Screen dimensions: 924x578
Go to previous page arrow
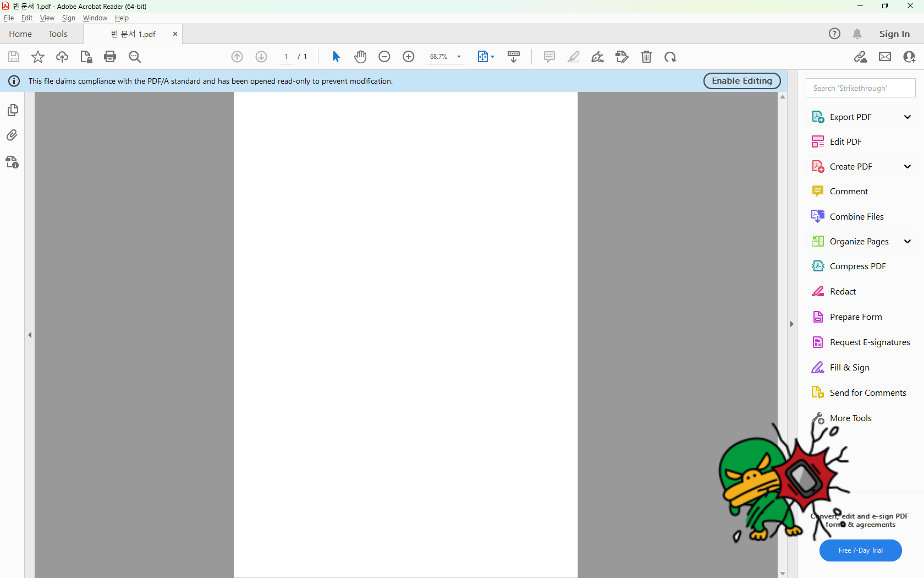click(237, 57)
